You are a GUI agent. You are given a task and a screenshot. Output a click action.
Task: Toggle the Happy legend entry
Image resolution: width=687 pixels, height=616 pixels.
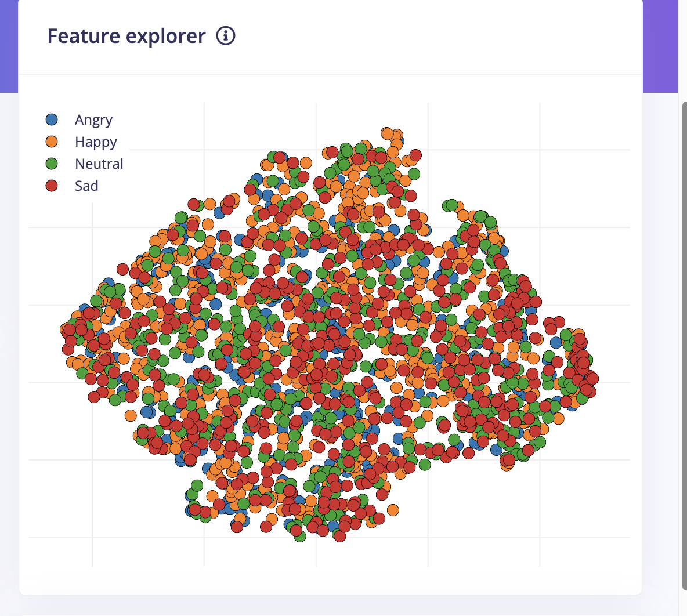[81, 142]
